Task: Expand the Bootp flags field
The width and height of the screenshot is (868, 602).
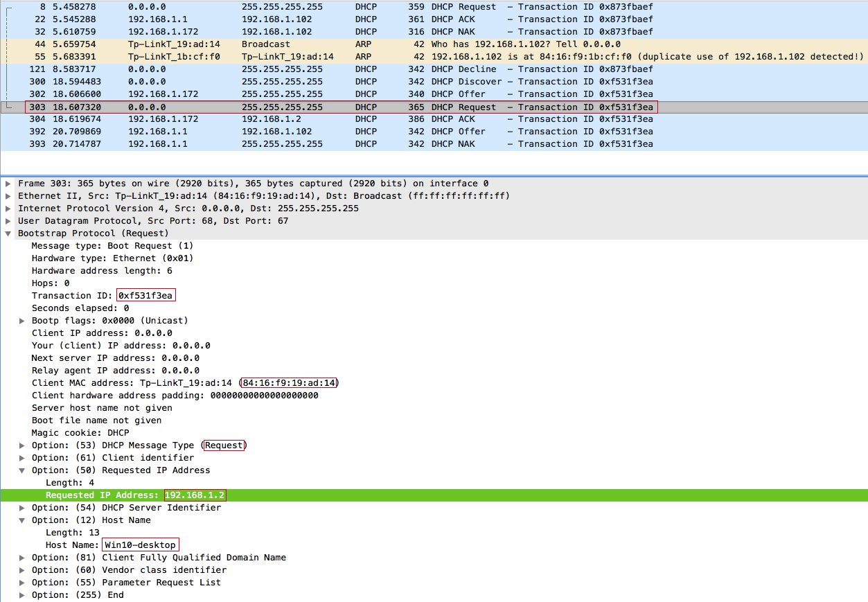Action: tap(22, 321)
